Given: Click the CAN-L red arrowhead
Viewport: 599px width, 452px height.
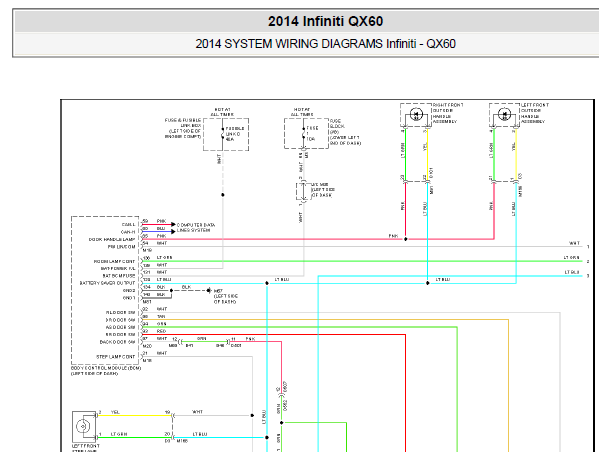Looking at the screenshot, I should point(173,224).
